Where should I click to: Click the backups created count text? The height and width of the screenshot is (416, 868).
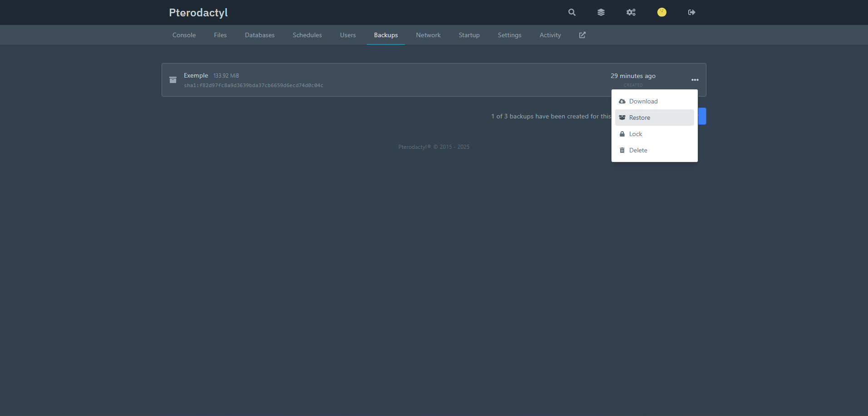551,116
